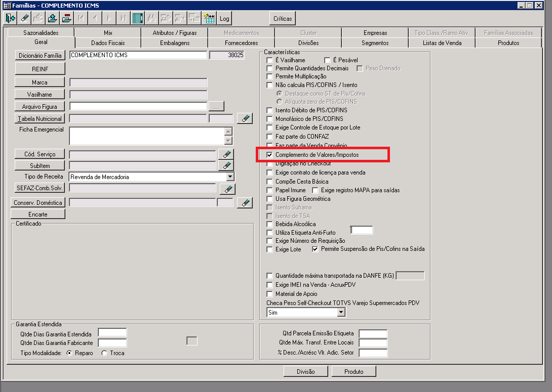Clear the SEFAZ-Comb.Solv. field with the eraser

(x=227, y=189)
